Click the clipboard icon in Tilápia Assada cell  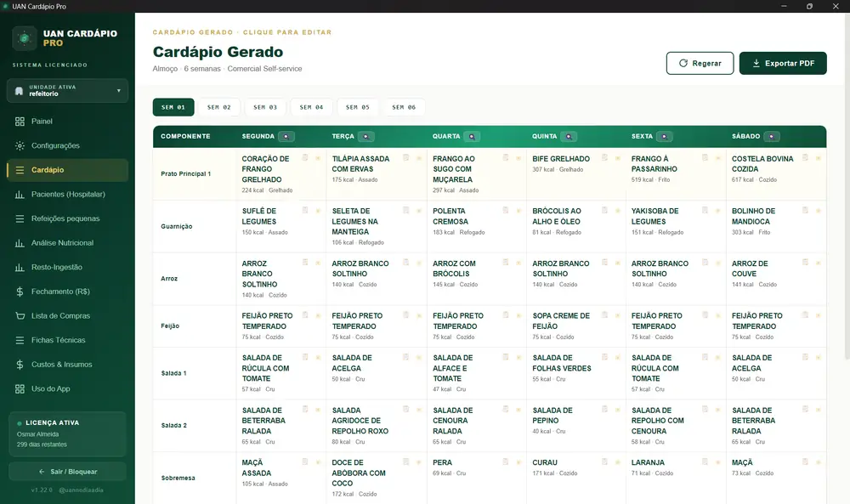pyautogui.click(x=405, y=158)
